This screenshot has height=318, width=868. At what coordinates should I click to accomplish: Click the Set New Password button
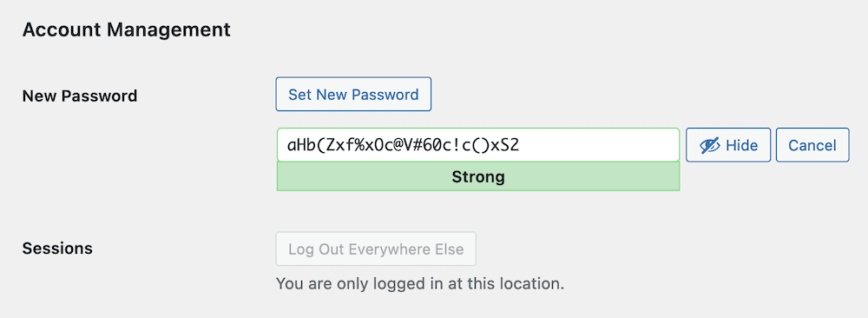(x=353, y=94)
